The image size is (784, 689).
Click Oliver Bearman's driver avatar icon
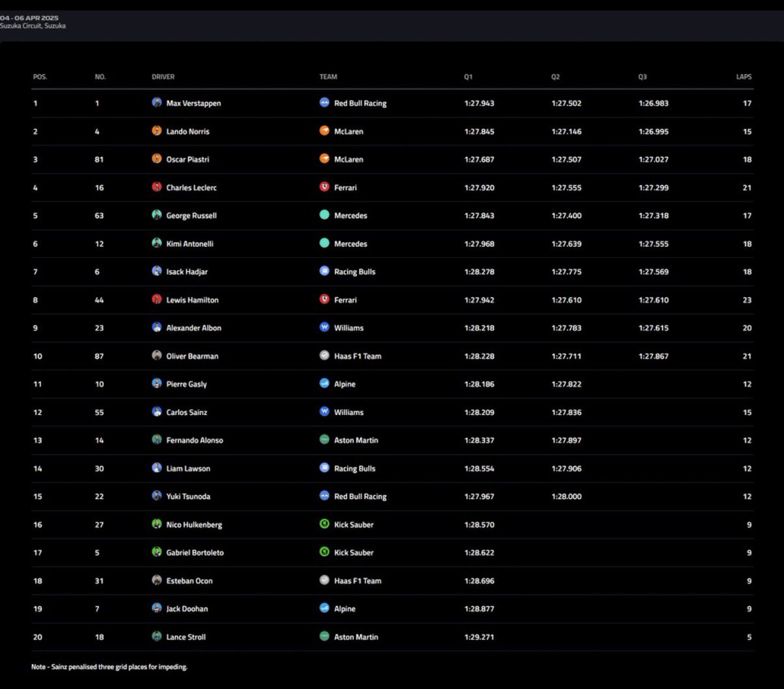pyautogui.click(x=157, y=356)
